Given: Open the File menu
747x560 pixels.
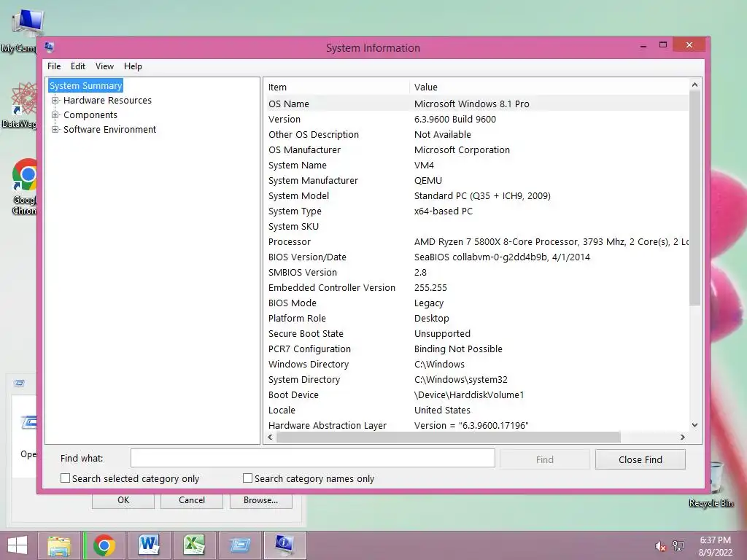Looking at the screenshot, I should (x=54, y=66).
